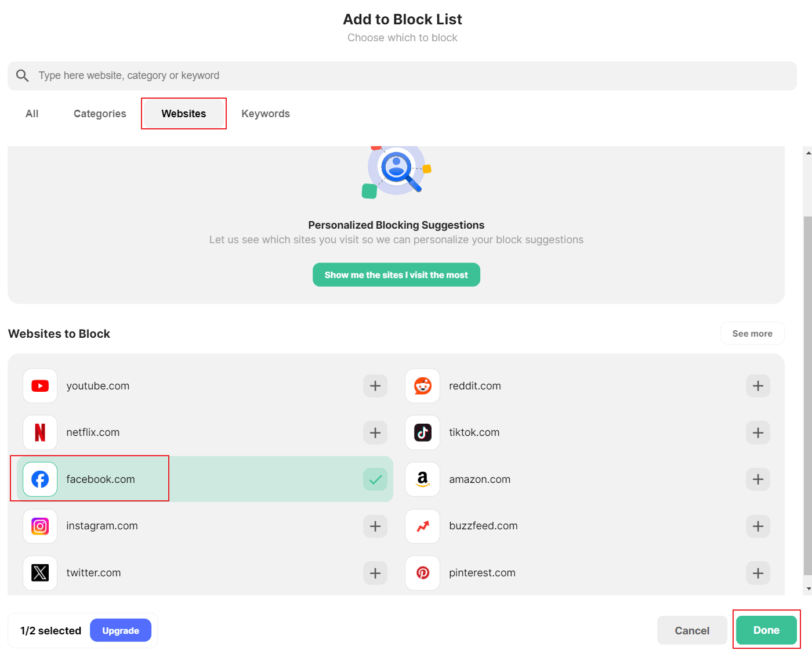Click the Pinterest logo icon
The height and width of the screenshot is (657, 812).
tap(423, 573)
